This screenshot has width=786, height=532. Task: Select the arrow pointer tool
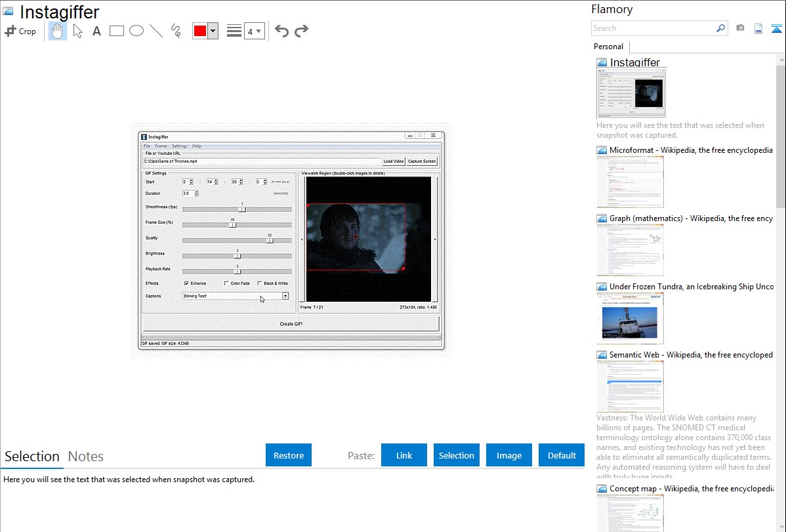pyautogui.click(x=77, y=31)
